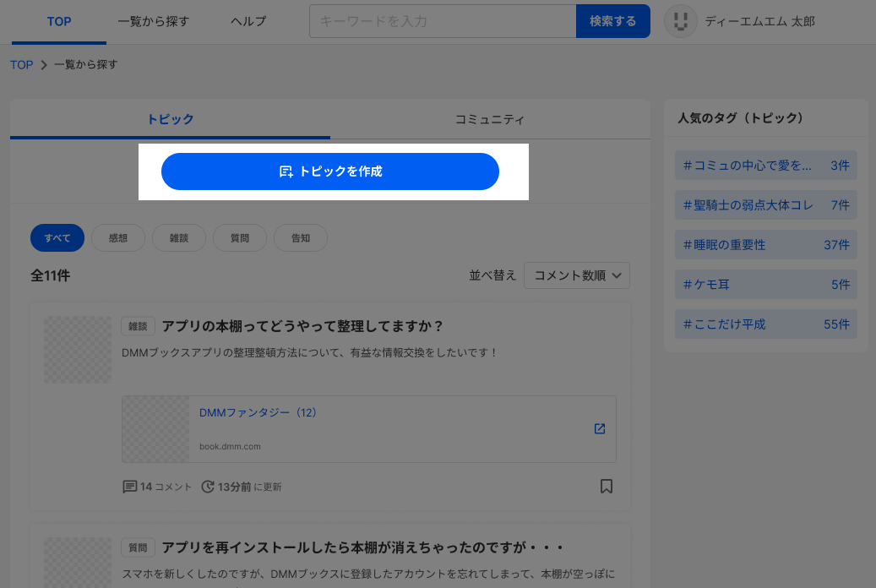The width and height of the screenshot is (876, 588).
Task: Click the clock icon beside 13分前に更新
Action: (x=208, y=487)
